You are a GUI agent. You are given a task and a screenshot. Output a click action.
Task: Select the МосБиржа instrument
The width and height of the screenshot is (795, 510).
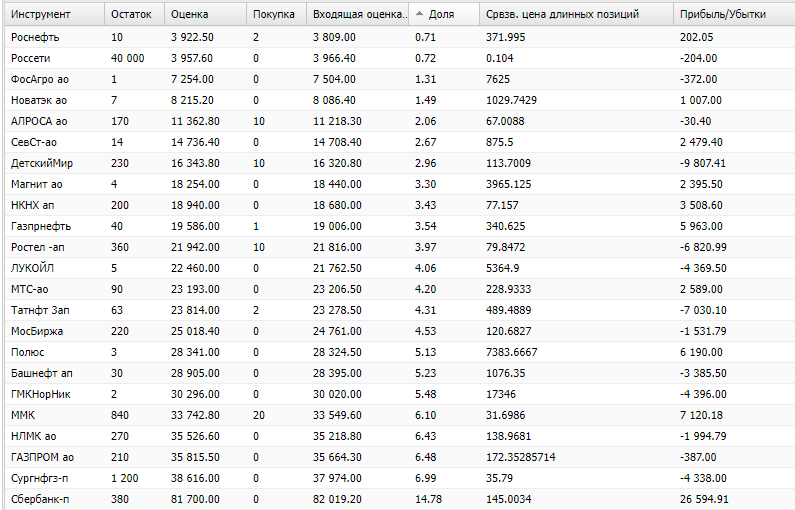tap(37, 332)
